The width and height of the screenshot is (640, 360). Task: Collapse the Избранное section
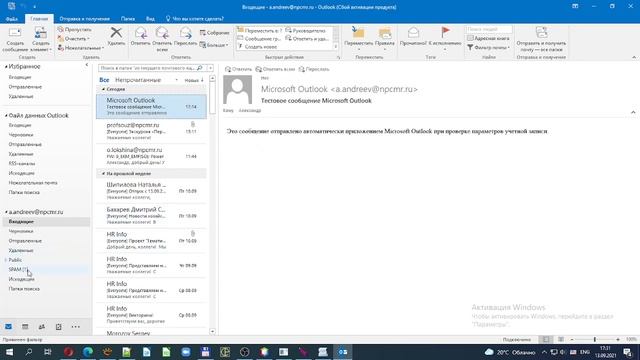[6, 66]
